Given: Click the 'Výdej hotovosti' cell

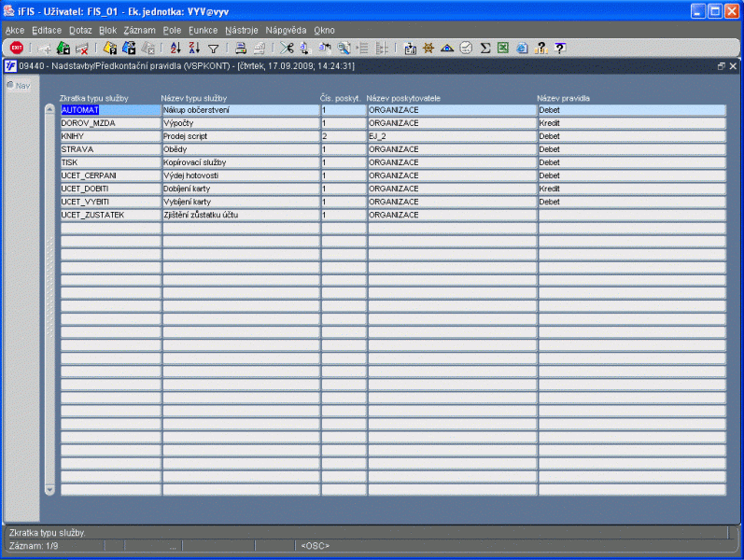Looking at the screenshot, I should coord(241,175).
